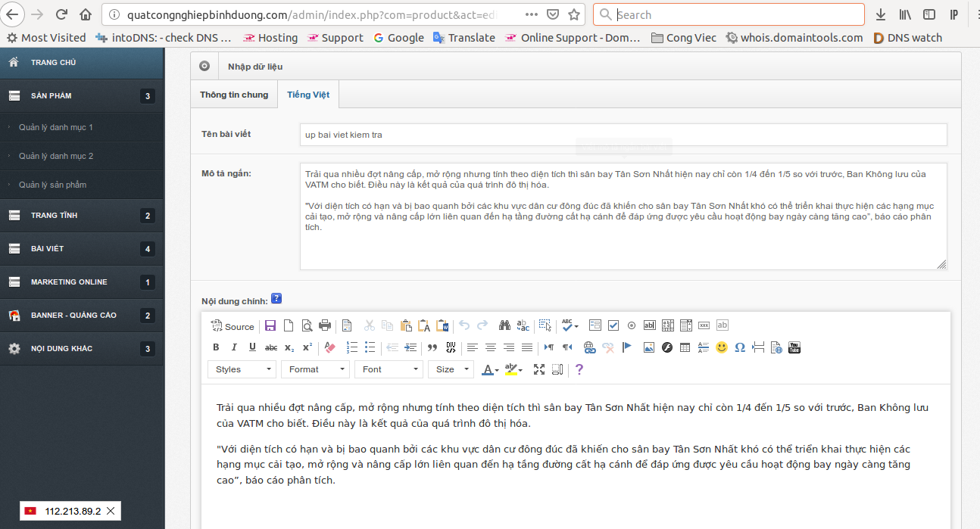Click Paste from Word icon
980x529 pixels.
coord(442,325)
